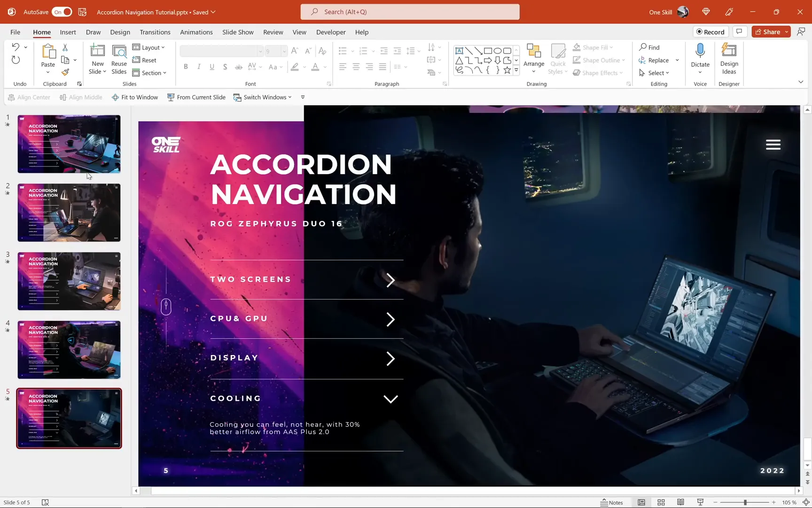Toggle text Shadow formatting
812x508 pixels.
(225, 67)
